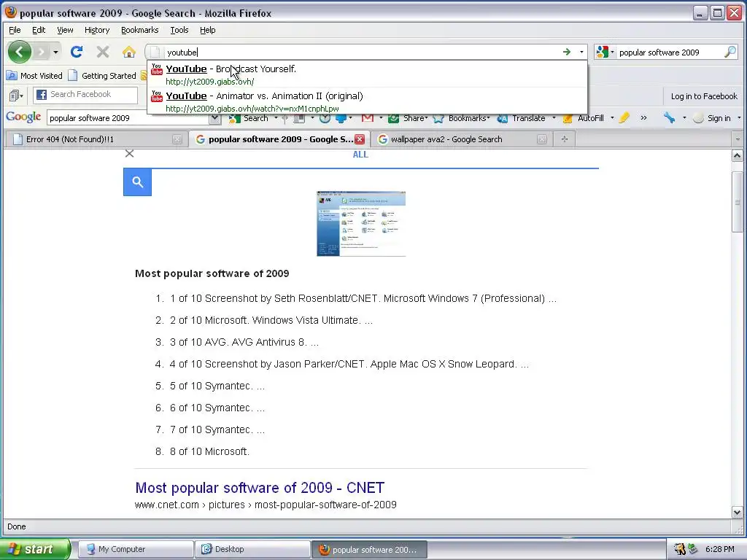Click the magnifier in the Firefox search box
747x560 pixels.
tap(729, 52)
